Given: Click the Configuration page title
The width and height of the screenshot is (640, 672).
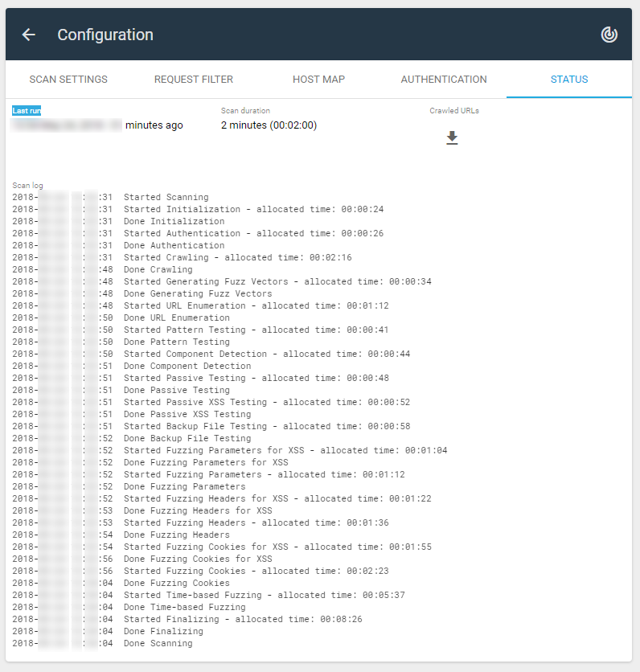Looking at the screenshot, I should click(105, 35).
